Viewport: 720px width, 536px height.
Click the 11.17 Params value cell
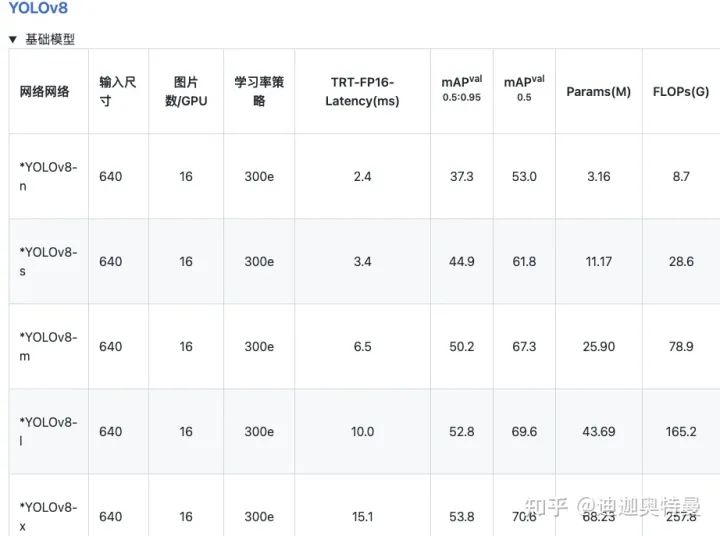[598, 261]
